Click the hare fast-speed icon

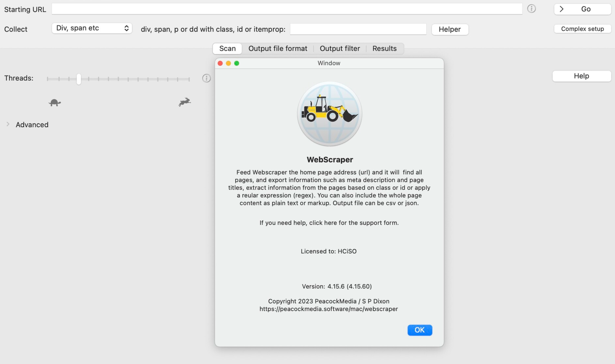pyautogui.click(x=185, y=102)
